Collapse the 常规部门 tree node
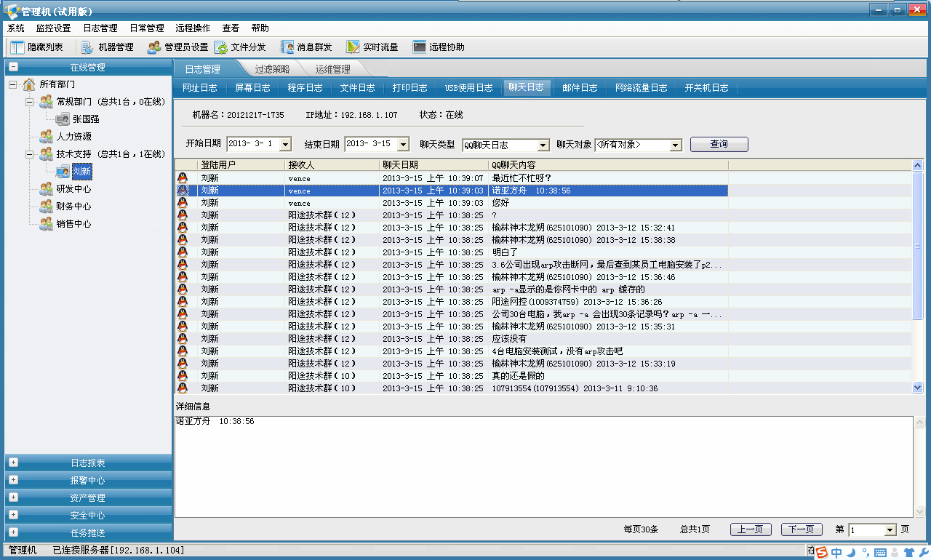This screenshot has height=560, width=931. pyautogui.click(x=30, y=102)
